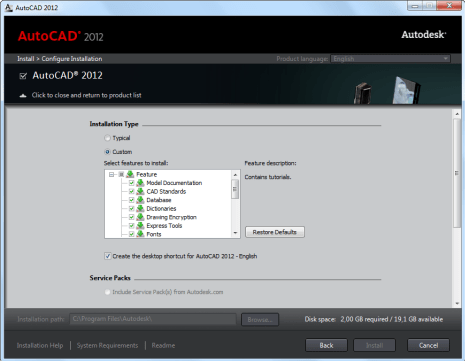The height and width of the screenshot is (361, 465).
Task: Collapse the Feature tree node
Action: coord(111,174)
